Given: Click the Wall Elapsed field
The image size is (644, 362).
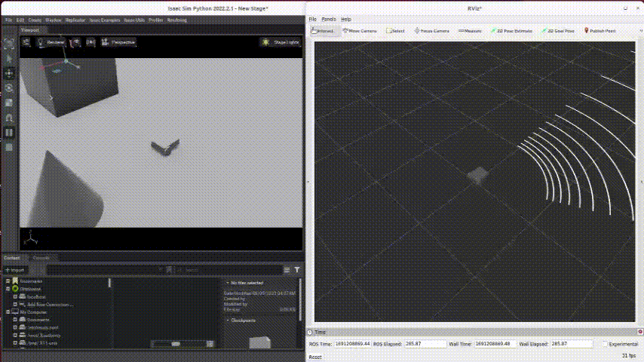Looking at the screenshot, I should click(572, 344).
